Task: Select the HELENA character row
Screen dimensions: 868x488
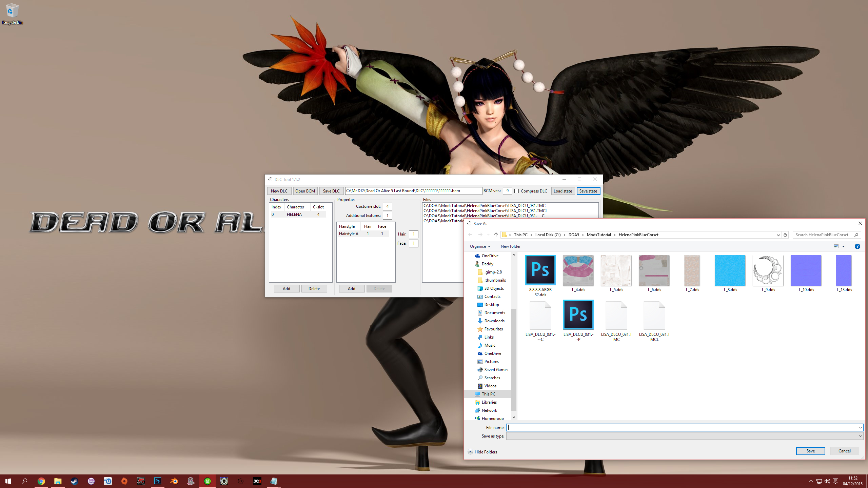Action: (x=298, y=215)
